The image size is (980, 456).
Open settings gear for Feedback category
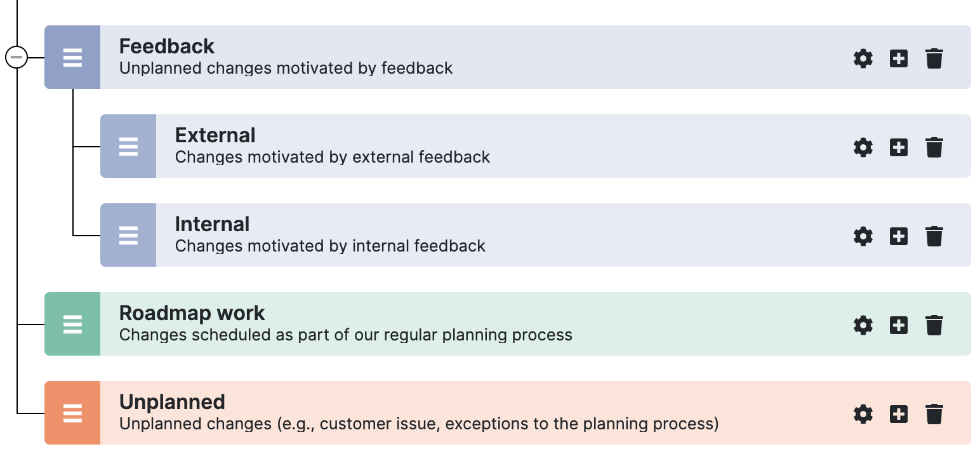click(x=863, y=58)
